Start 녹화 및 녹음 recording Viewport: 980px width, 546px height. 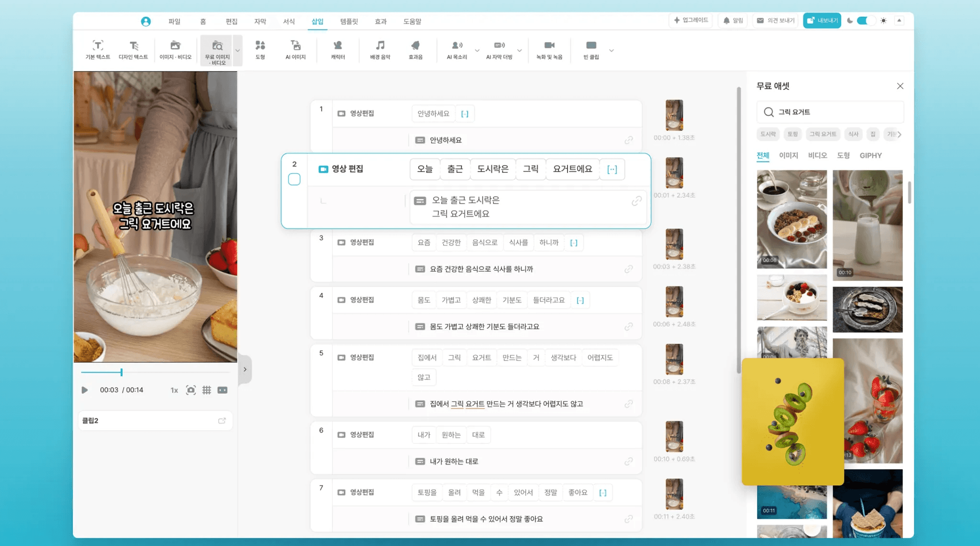[x=550, y=50]
